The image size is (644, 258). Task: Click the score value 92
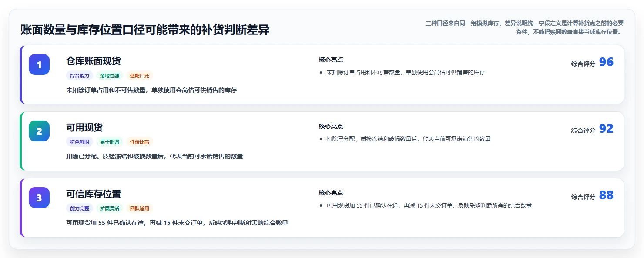click(606, 129)
